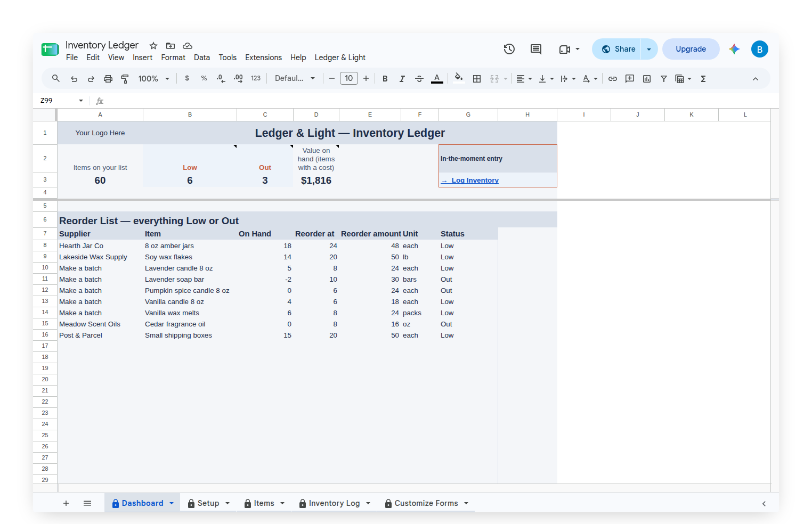The height and width of the screenshot is (524, 812).
Task: Open the search menus magnifier
Action: click(x=56, y=78)
